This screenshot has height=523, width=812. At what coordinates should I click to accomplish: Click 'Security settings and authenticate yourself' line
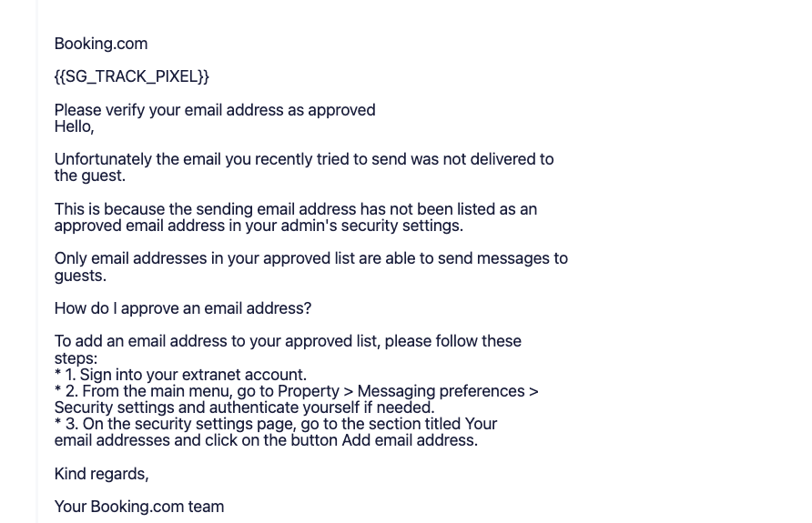click(x=245, y=407)
